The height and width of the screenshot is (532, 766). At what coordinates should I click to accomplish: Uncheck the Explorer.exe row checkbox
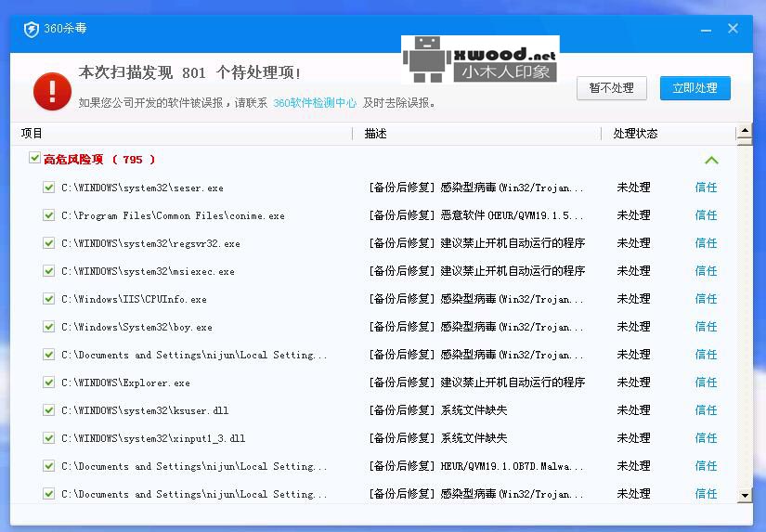[48, 382]
